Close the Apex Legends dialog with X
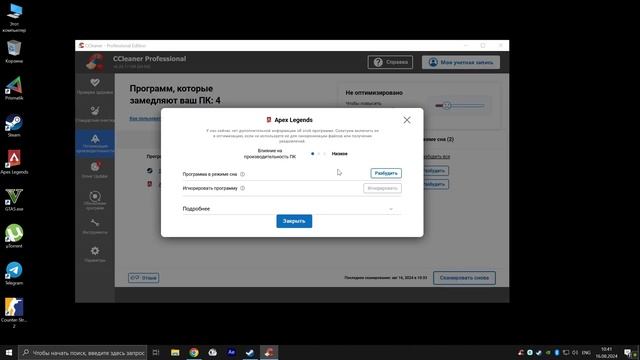The height and width of the screenshot is (360, 640). pos(407,120)
